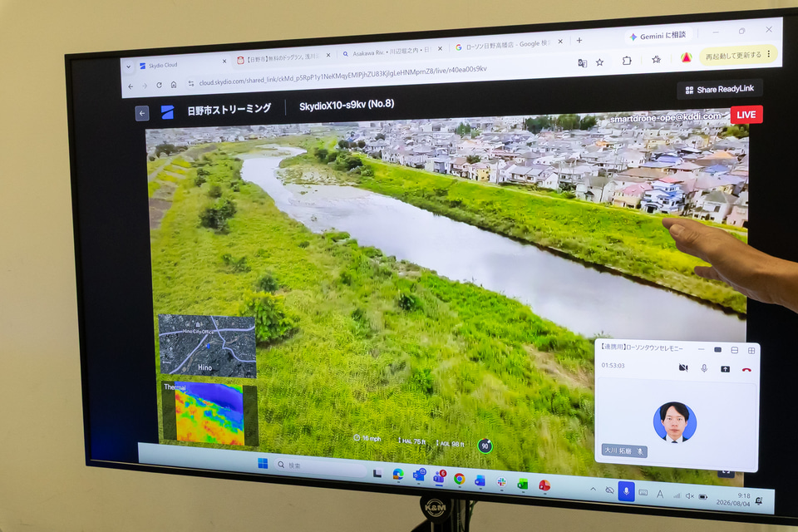
Task: Open the Thermal camera thumbnail
Action: [x=209, y=413]
